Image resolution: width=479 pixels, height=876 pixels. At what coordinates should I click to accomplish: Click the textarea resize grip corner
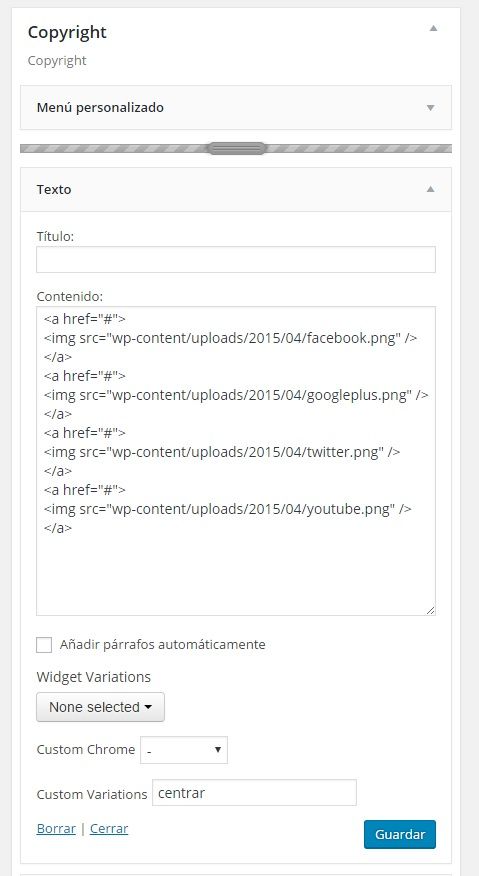[430, 610]
